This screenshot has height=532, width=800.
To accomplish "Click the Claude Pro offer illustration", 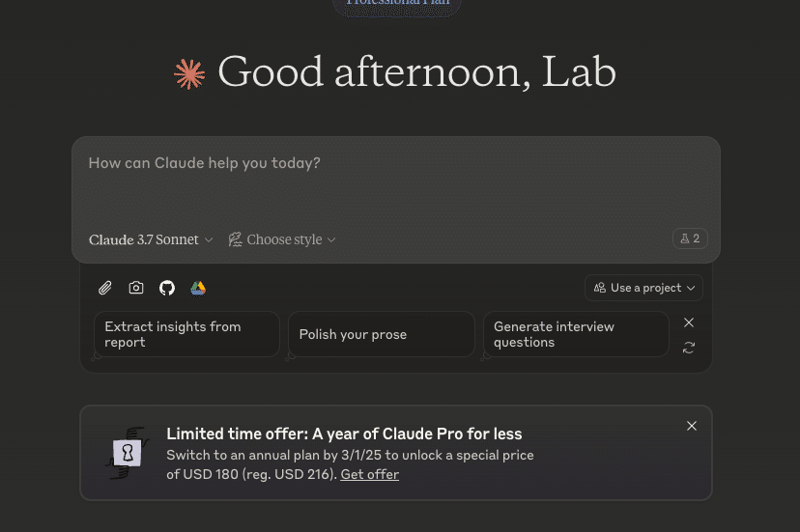I will click(128, 452).
